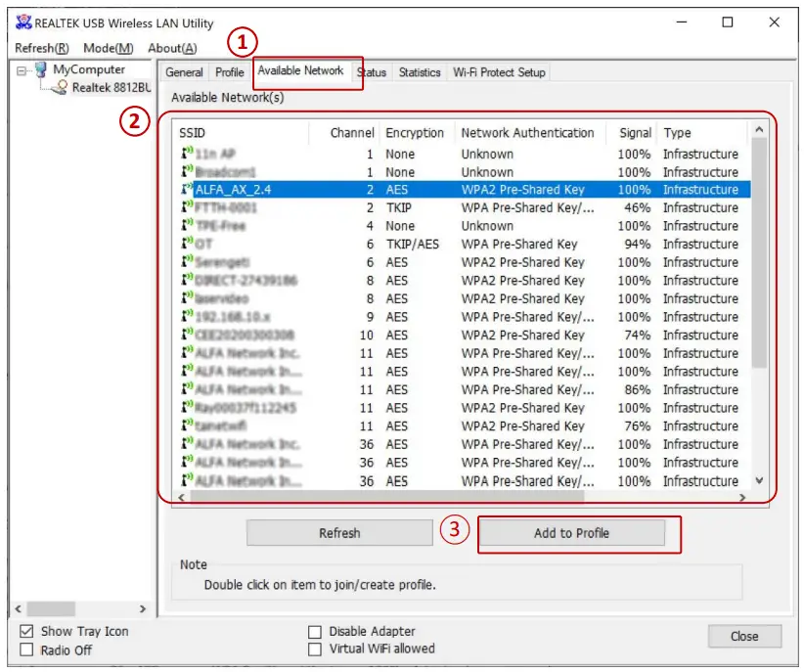Click the network list scroll up arrow
Viewport: 804px width, 672px height.
759,130
